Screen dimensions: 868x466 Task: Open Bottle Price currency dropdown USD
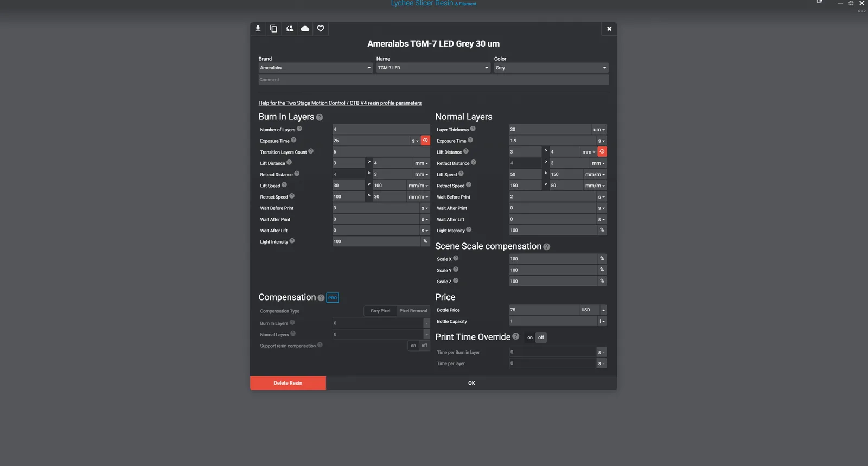click(593, 310)
